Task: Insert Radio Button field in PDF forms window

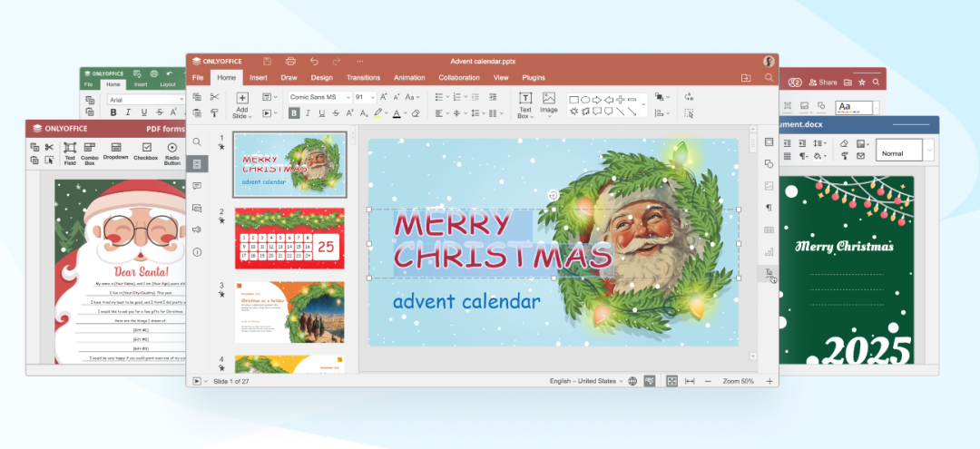Action: (x=171, y=153)
